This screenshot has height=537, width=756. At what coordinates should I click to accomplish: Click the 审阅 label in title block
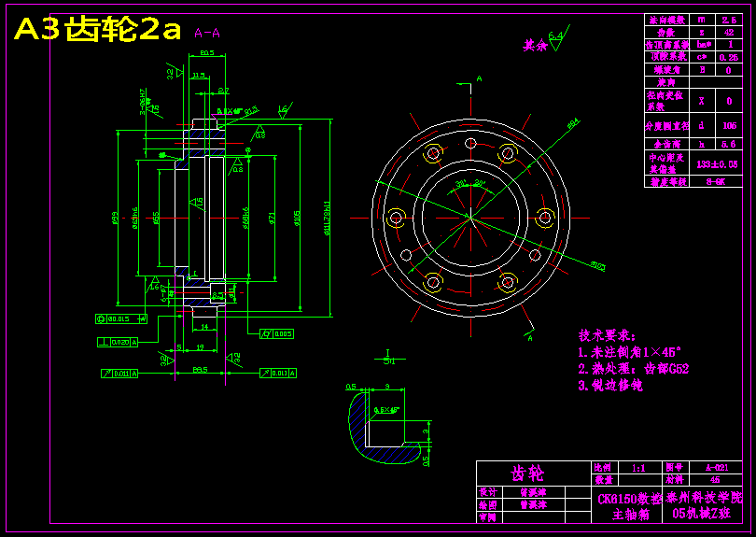click(487, 517)
